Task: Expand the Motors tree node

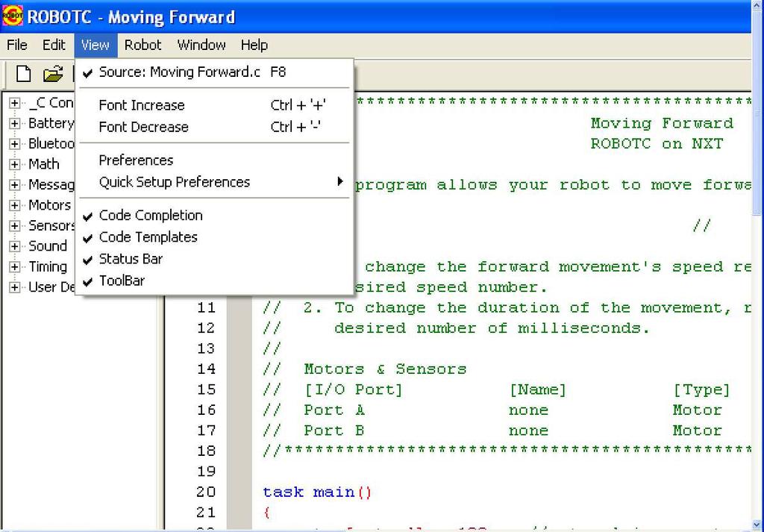Action: (x=15, y=205)
